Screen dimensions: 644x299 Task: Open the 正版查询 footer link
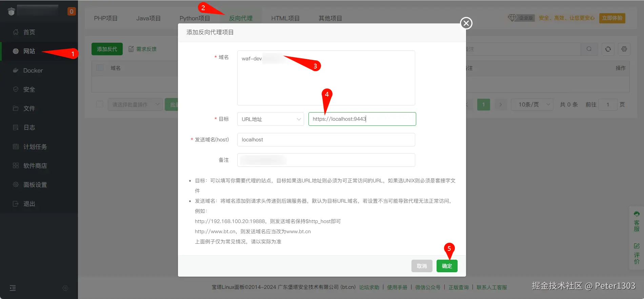pyautogui.click(x=459, y=287)
